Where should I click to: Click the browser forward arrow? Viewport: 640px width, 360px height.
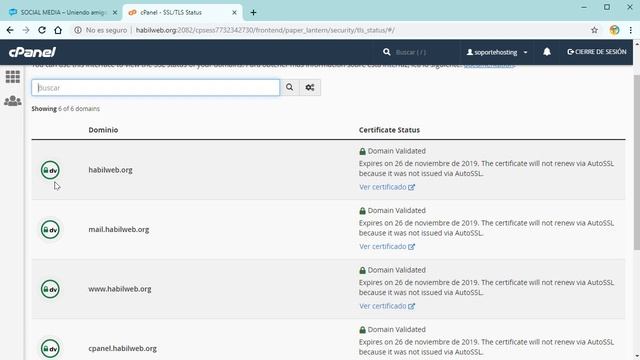tap(26, 30)
